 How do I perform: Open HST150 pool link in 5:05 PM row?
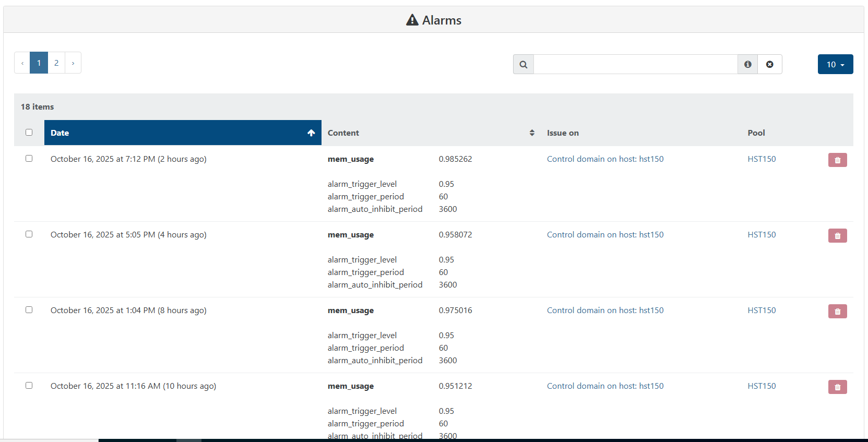click(x=762, y=235)
